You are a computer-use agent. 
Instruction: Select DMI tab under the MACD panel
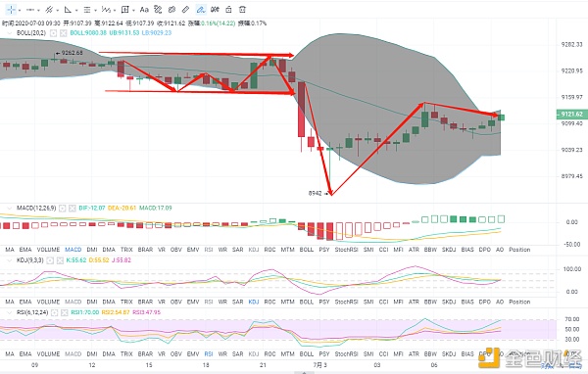92,250
